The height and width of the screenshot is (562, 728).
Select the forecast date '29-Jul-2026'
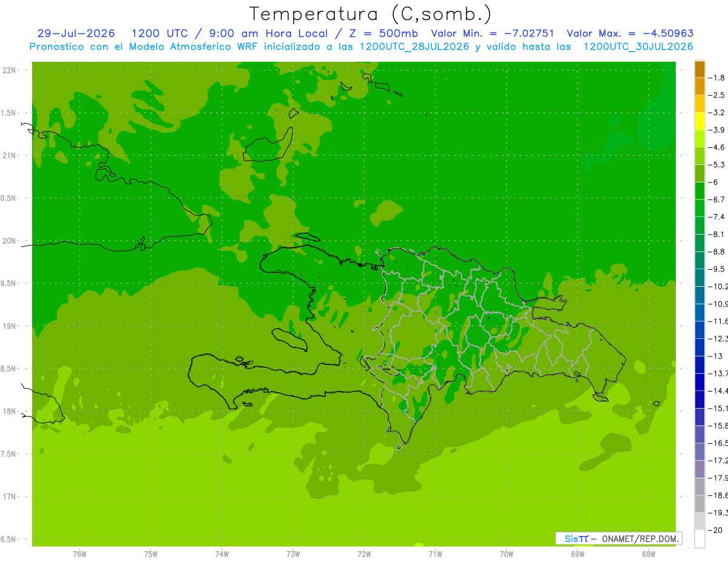click(76, 33)
